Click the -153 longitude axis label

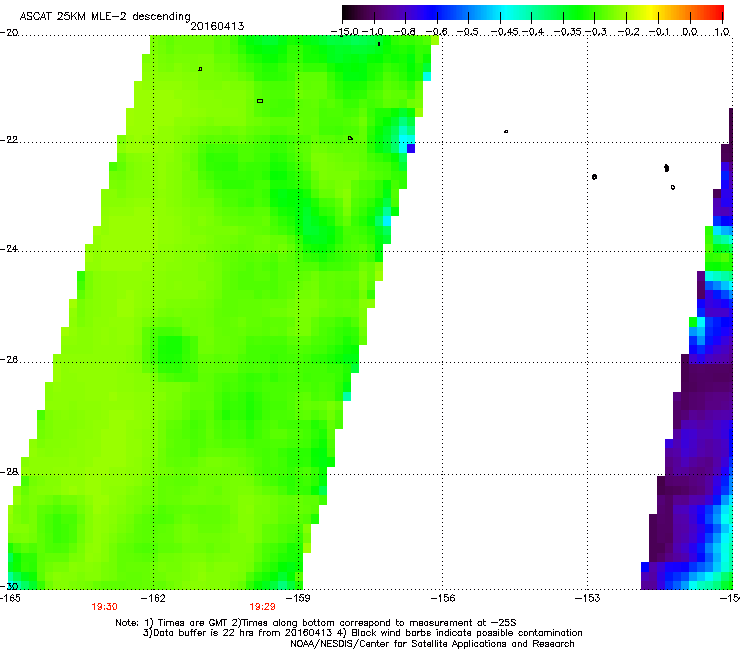[588, 598]
